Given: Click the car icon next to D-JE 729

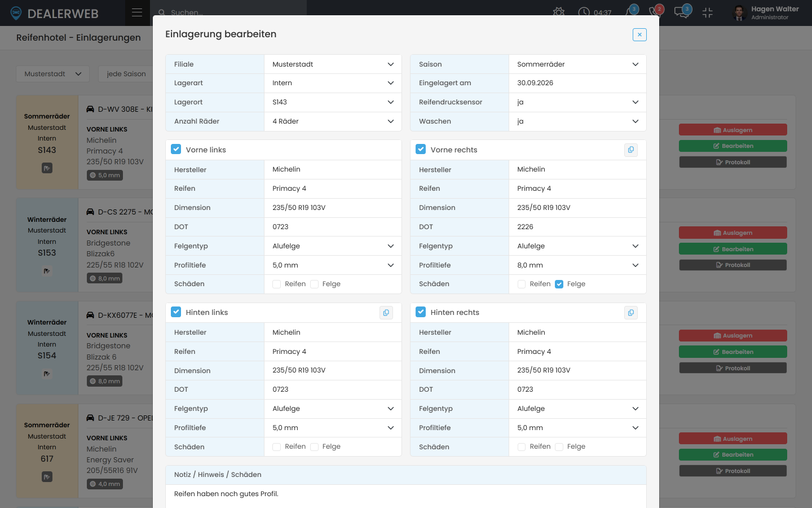Looking at the screenshot, I should tap(90, 418).
